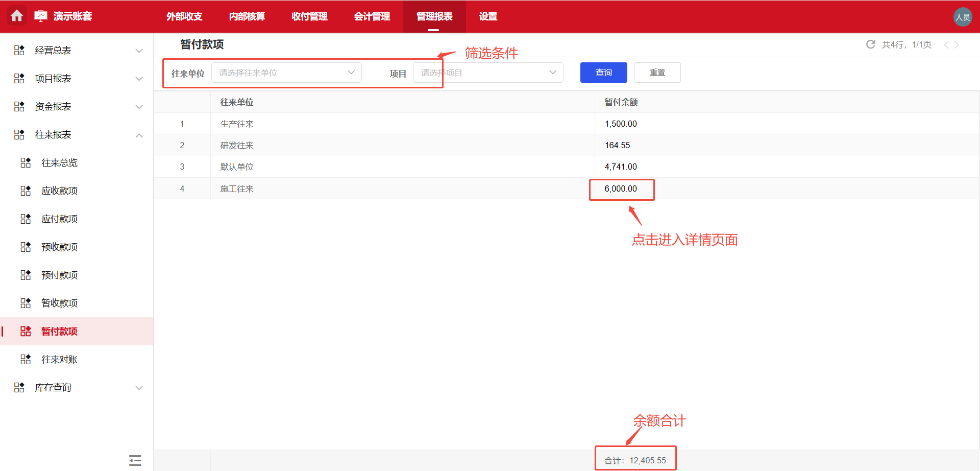Collapse the sidebar using the bottom toggle icon
980x471 pixels.
tap(135, 460)
